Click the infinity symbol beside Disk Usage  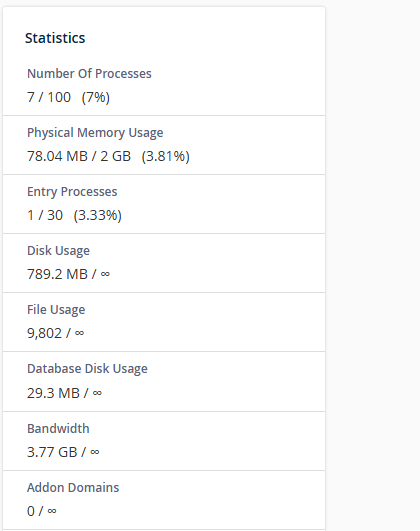pos(105,274)
